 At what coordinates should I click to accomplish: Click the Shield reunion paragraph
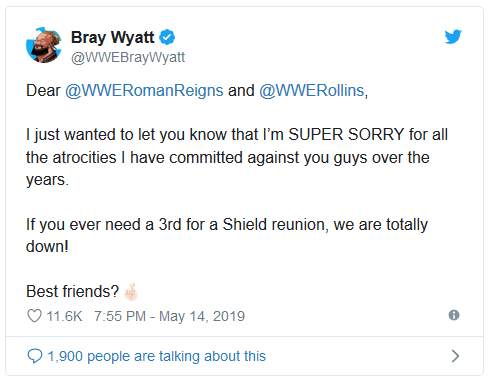tap(227, 235)
